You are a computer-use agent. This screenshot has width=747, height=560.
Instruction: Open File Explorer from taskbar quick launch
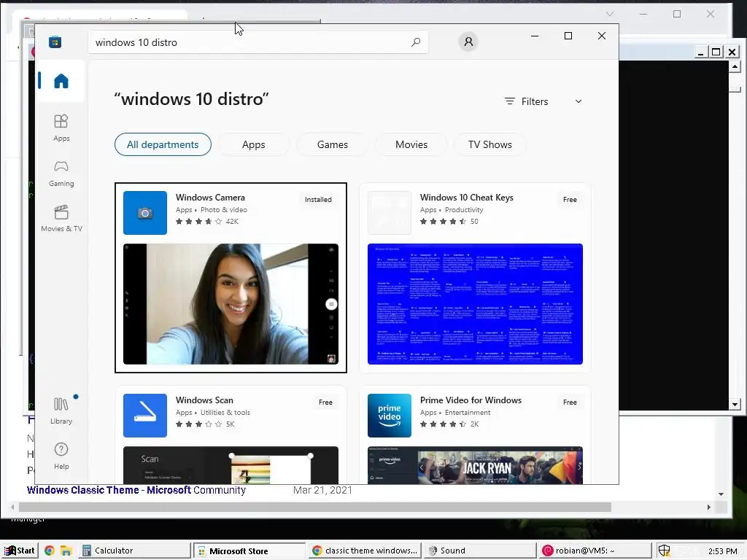[x=66, y=551]
